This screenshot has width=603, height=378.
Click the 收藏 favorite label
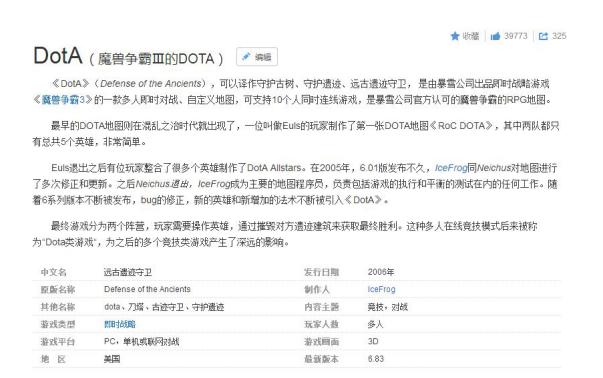pyautogui.click(x=471, y=36)
